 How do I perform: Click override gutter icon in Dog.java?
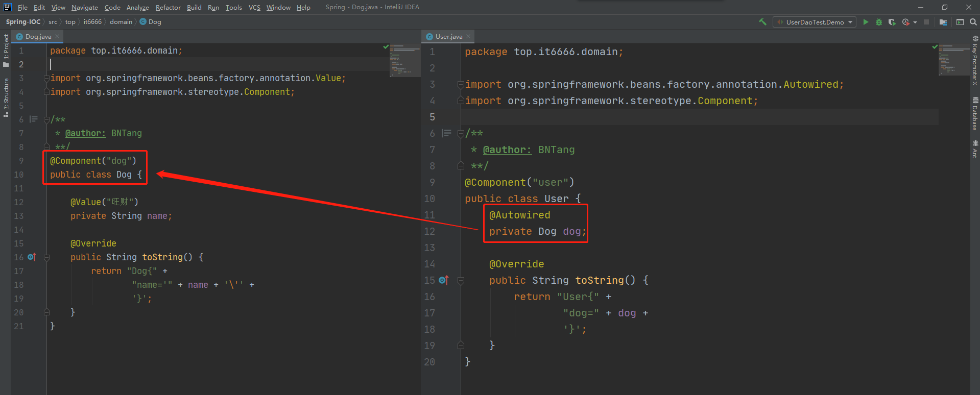32,257
